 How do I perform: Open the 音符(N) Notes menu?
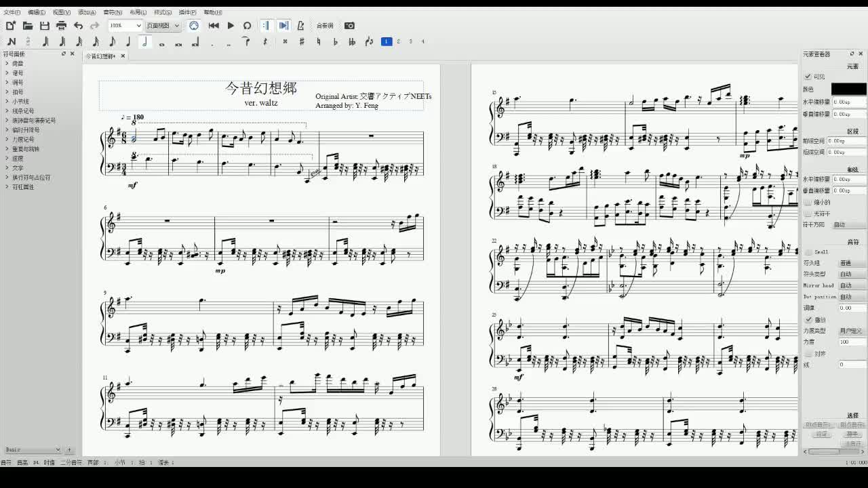click(113, 12)
